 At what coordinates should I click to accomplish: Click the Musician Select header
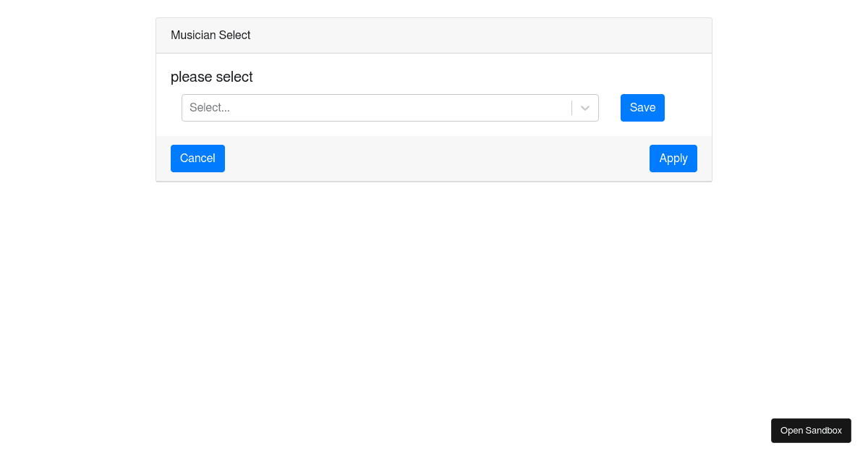click(x=210, y=35)
